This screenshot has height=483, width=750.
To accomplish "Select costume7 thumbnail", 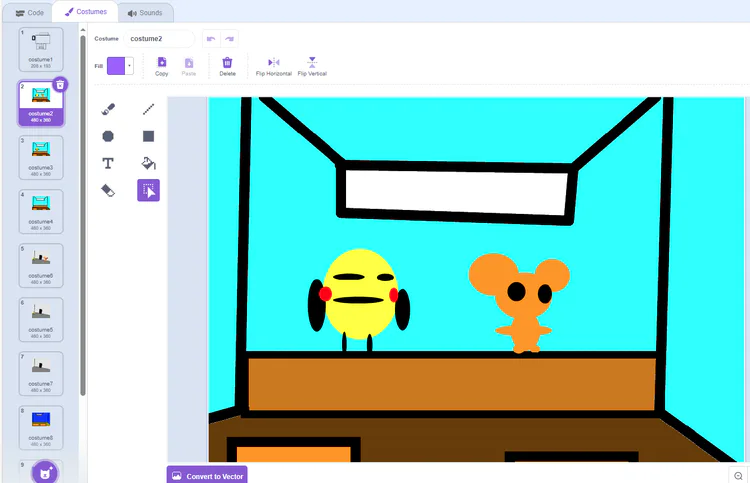I will pyautogui.click(x=41, y=374).
